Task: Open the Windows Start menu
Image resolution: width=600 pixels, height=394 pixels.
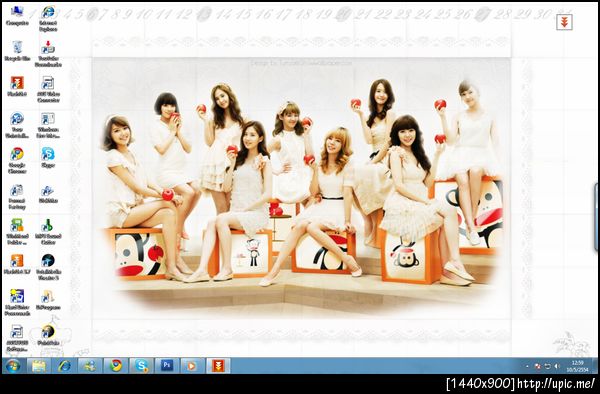Action: coord(13,366)
